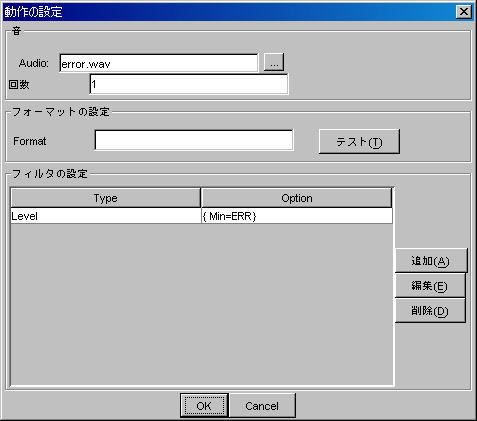Edit the filter using 編集(E)

pos(430,286)
